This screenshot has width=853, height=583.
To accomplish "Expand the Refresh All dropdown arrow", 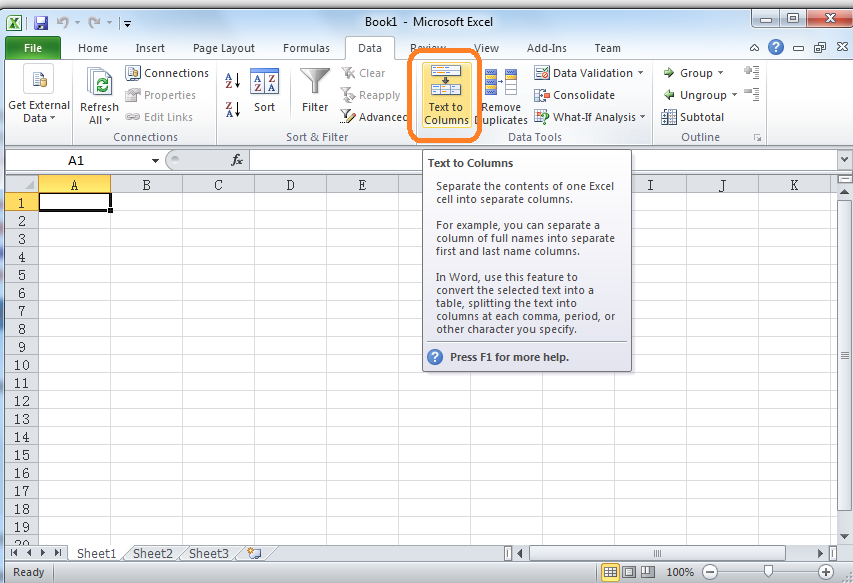I will 107,120.
